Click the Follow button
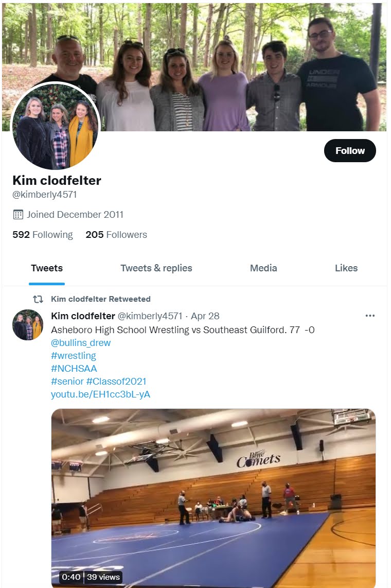 350,151
